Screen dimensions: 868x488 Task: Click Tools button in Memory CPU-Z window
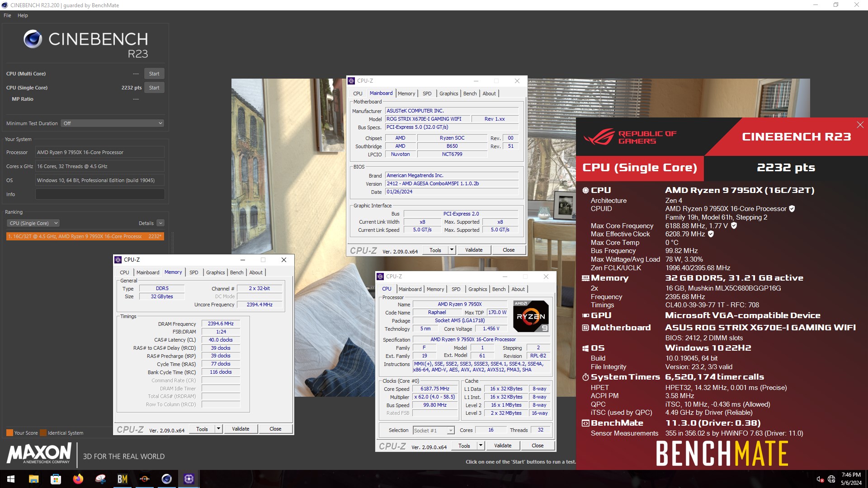(x=202, y=429)
